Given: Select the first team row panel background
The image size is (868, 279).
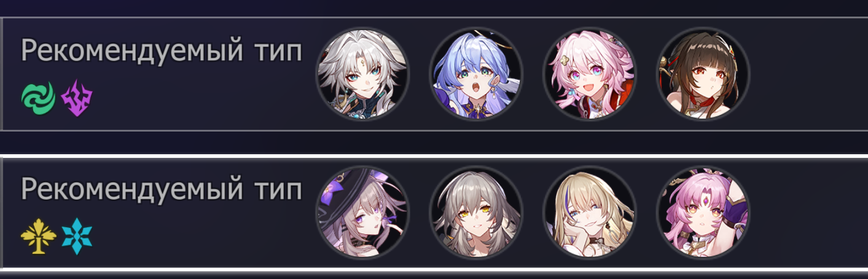Looking at the screenshot, I should coord(434,74).
